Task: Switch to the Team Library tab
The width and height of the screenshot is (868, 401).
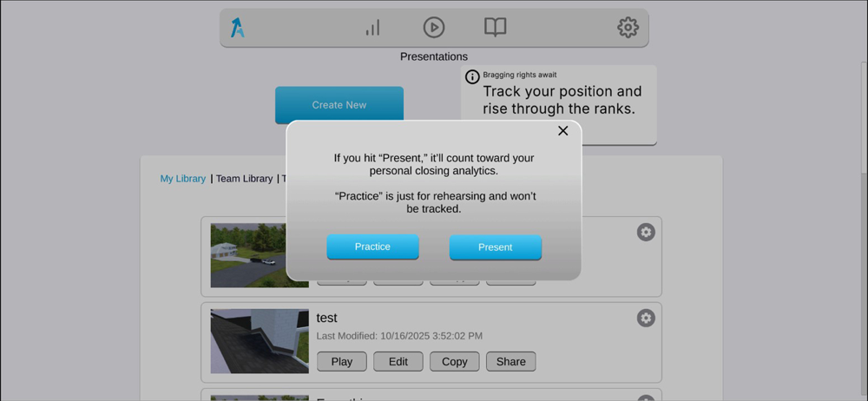Action: click(244, 178)
